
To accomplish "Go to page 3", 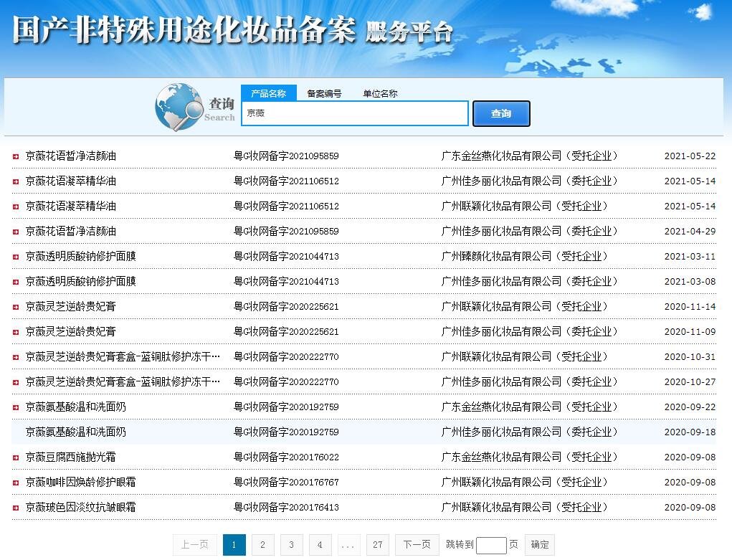I will [291, 545].
